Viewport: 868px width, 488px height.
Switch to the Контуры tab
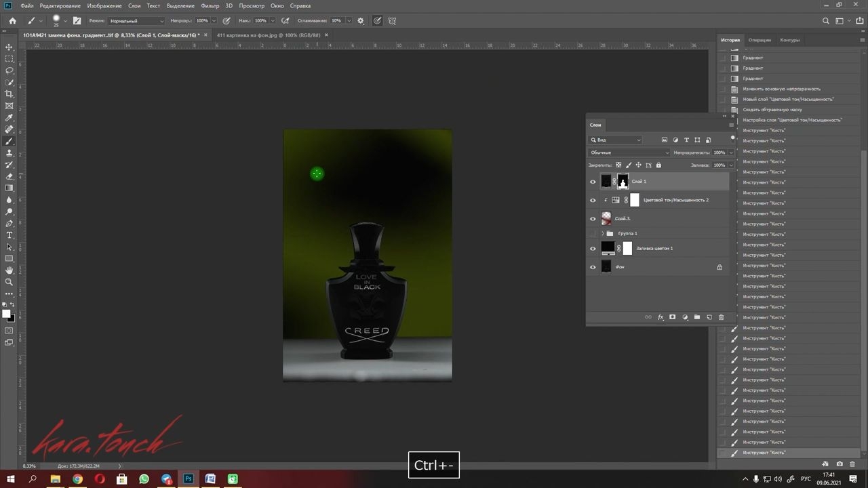790,40
